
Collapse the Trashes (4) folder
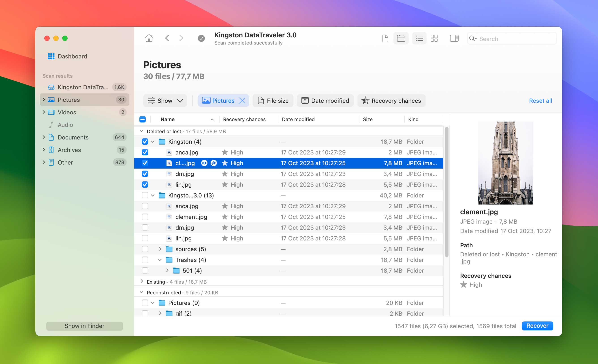(x=160, y=260)
